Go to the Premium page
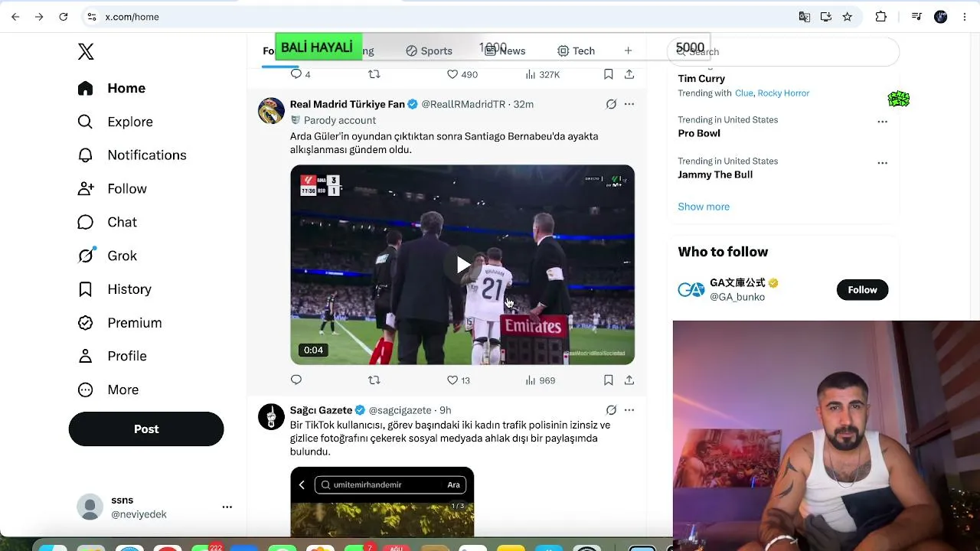980x551 pixels. coord(119,323)
